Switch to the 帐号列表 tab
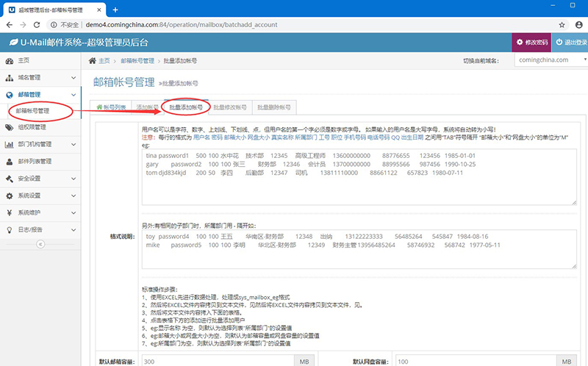 [x=111, y=107]
